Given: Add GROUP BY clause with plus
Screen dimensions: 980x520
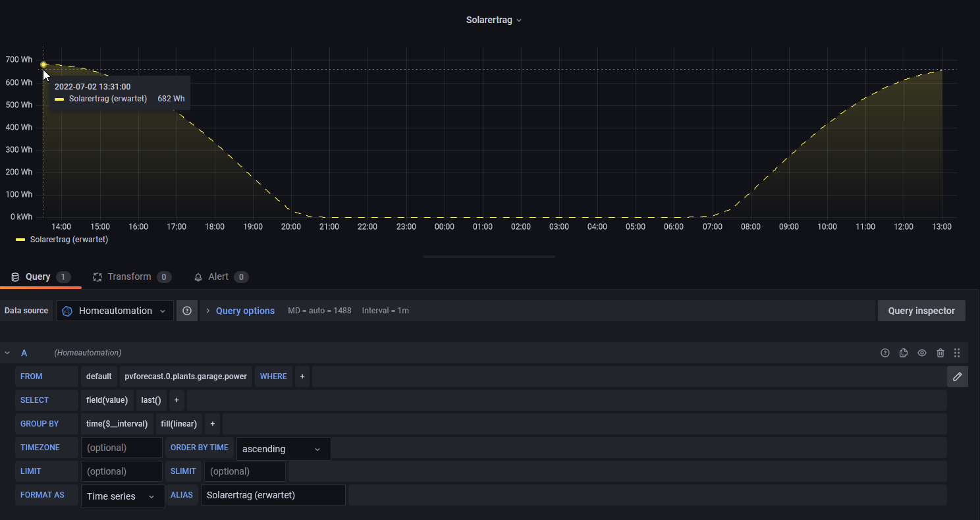Looking at the screenshot, I should pos(213,424).
